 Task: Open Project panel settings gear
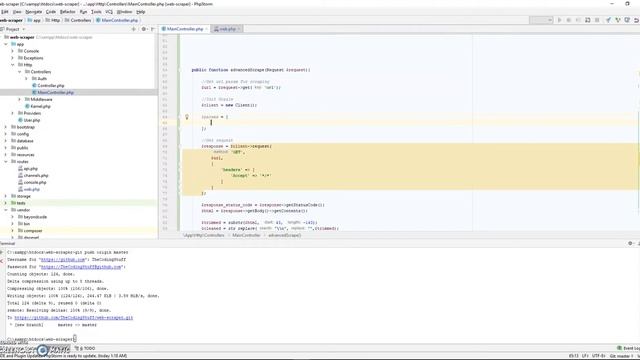pos(144,29)
